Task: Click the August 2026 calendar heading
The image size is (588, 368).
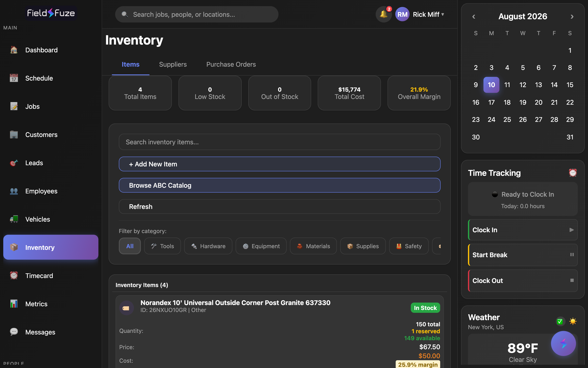Action: pyautogui.click(x=523, y=16)
